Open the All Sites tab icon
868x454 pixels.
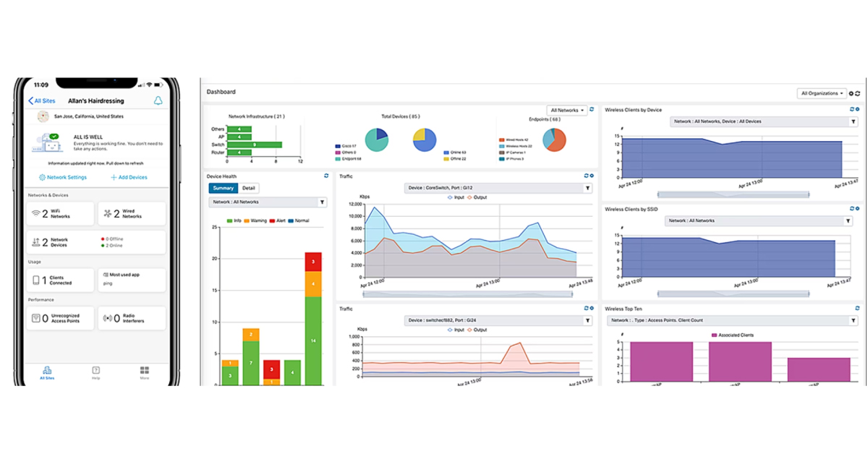[x=47, y=369]
